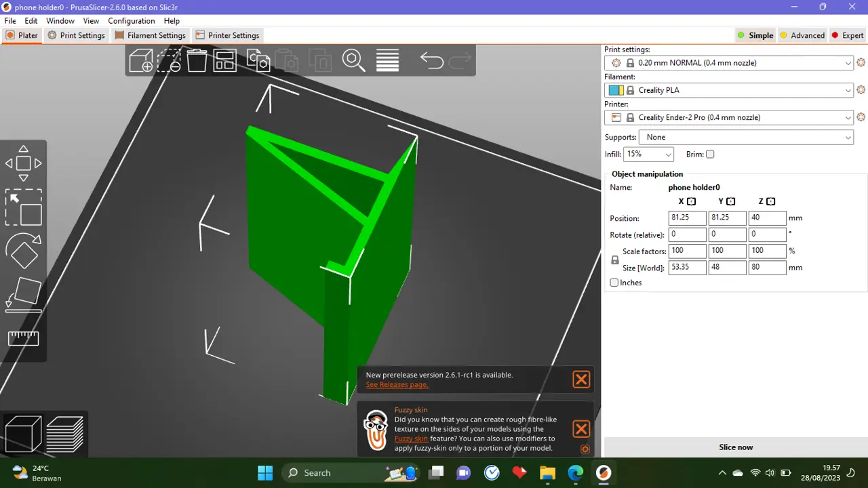Switch to Expert mode
Screen dimensions: 868x488
point(848,35)
